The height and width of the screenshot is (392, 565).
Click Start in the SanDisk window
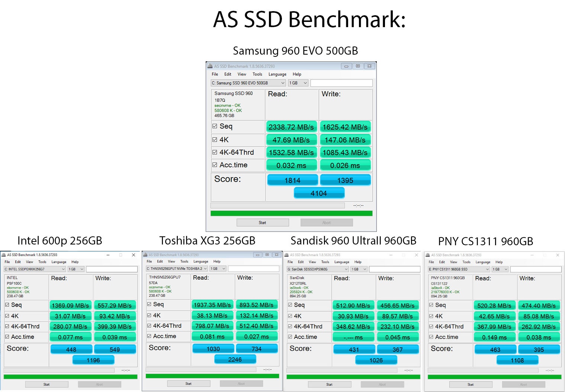click(x=330, y=385)
